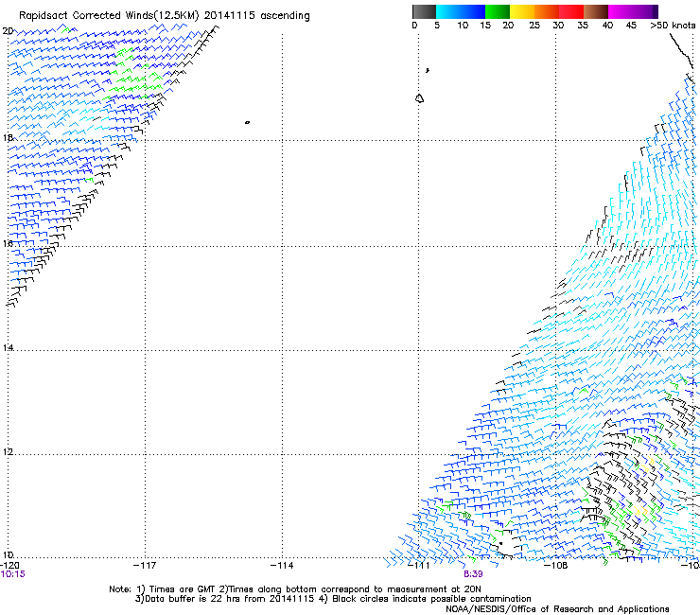Click the '35' label under the color scale
700x615 pixels.
[x=583, y=26]
